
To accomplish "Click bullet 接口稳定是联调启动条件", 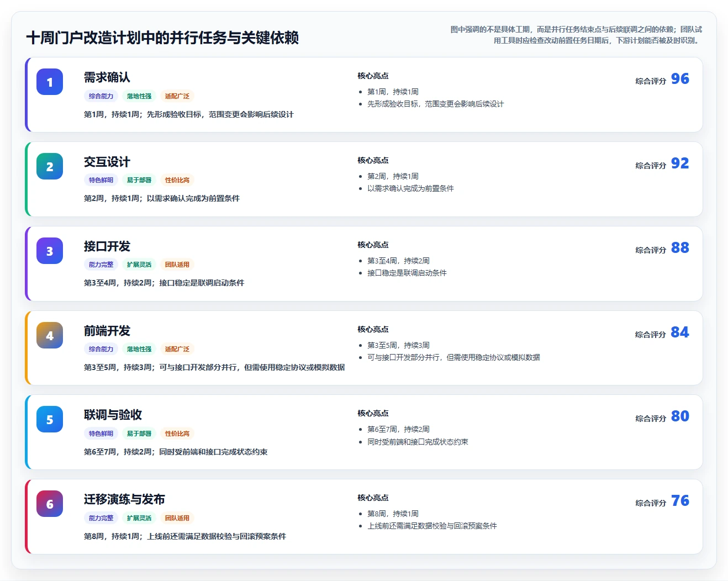I will (x=407, y=273).
